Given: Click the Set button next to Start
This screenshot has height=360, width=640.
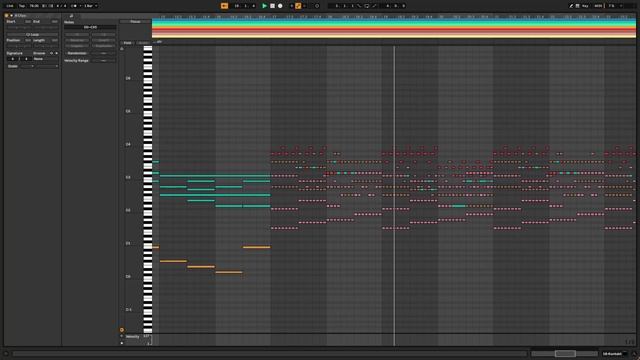Looking at the screenshot, I should click(28, 21).
